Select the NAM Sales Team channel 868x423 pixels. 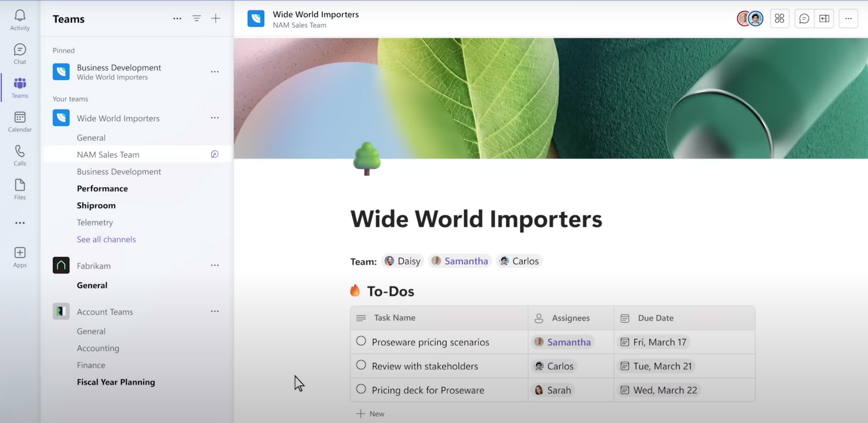[137, 154]
